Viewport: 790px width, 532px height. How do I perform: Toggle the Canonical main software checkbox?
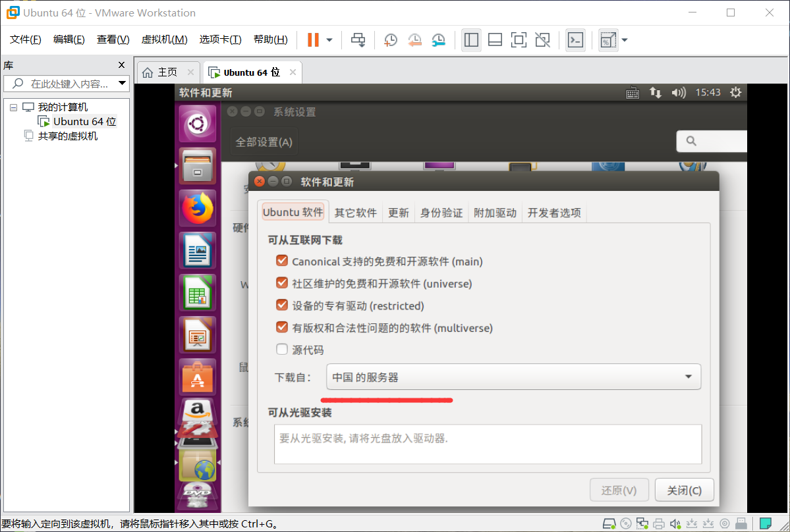pyautogui.click(x=281, y=261)
